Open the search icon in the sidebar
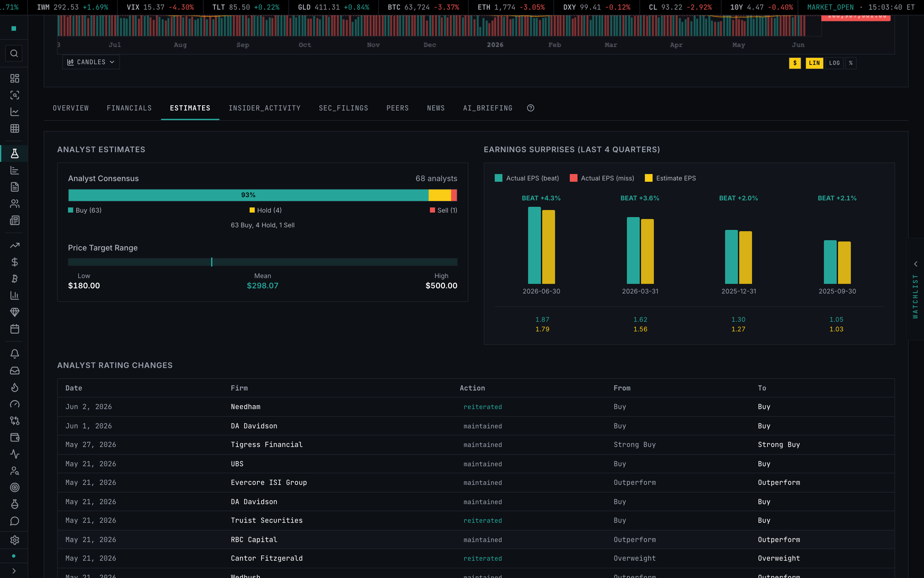The width and height of the screenshot is (924, 578). coord(14,54)
